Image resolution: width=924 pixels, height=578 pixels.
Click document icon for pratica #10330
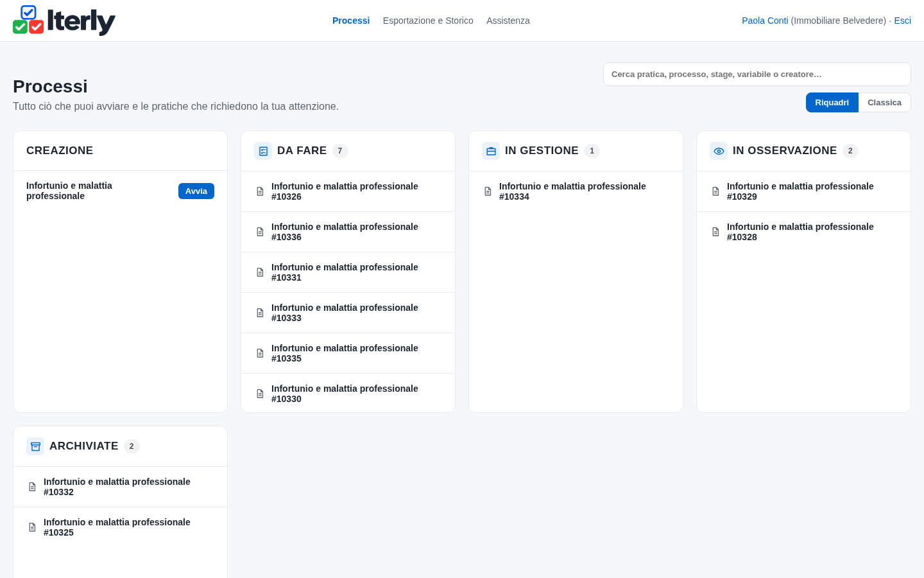coord(260,394)
